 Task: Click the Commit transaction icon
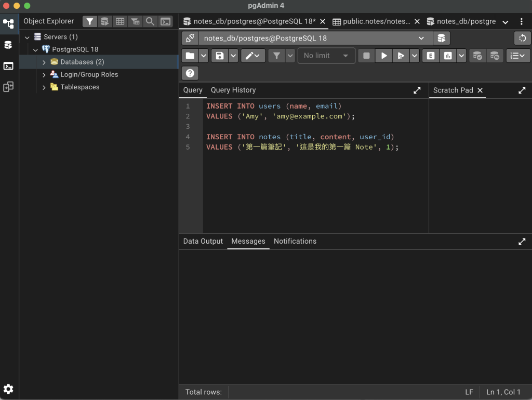point(477,56)
